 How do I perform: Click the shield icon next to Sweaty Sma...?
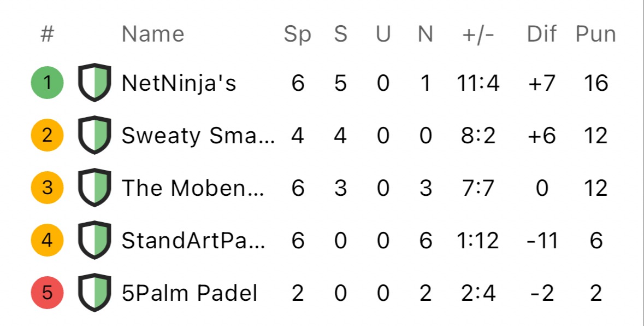point(94,135)
